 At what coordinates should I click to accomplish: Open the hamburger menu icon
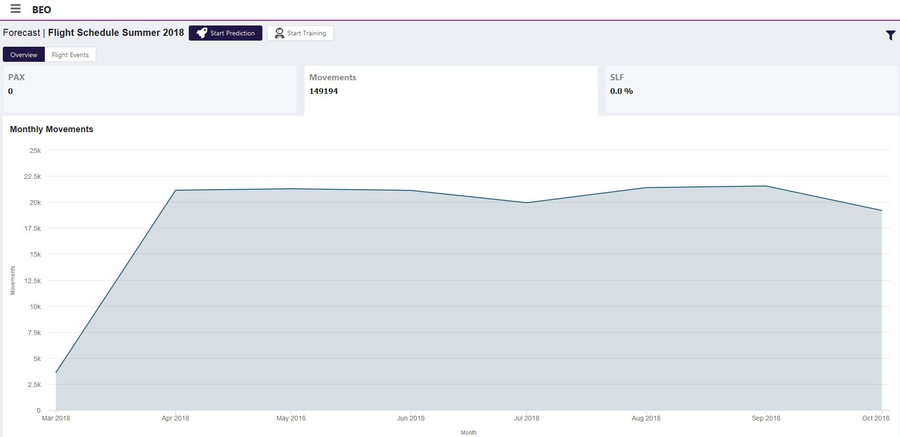pyautogui.click(x=15, y=9)
